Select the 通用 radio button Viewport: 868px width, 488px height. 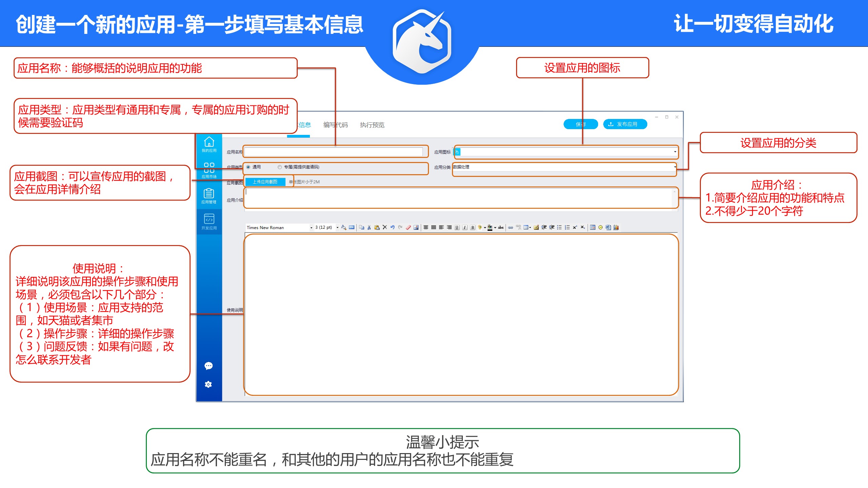(x=249, y=167)
